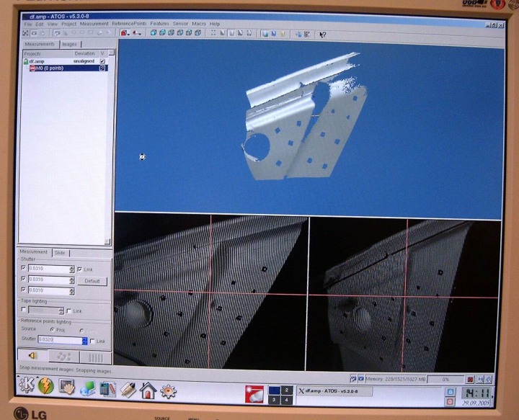The height and width of the screenshot is (420, 519).
Task: Click the reference points shutter spinner arrows
Action: click(x=84, y=340)
